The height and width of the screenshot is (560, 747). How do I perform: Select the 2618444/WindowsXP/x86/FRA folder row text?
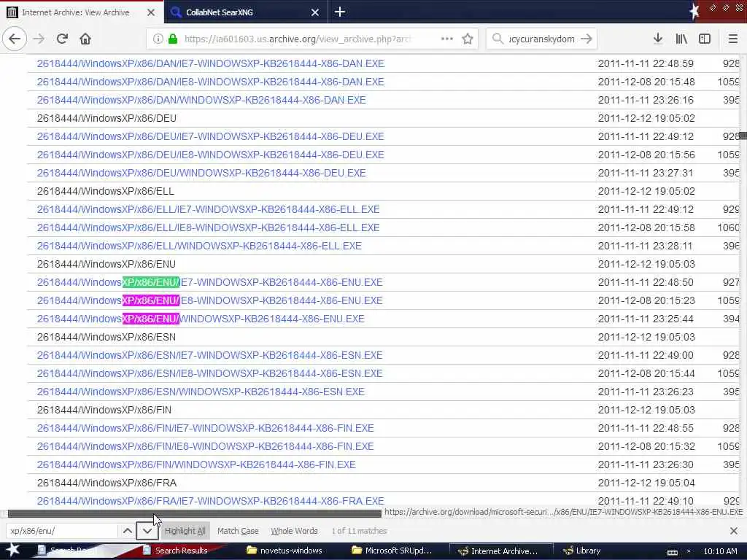[x=107, y=483]
